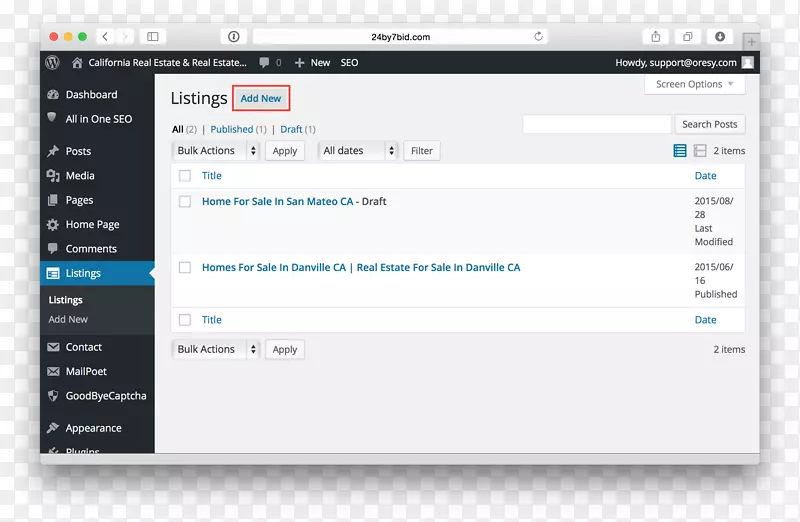800x522 pixels.
Task: Select the Listings sidebar menu
Action: pos(97,273)
